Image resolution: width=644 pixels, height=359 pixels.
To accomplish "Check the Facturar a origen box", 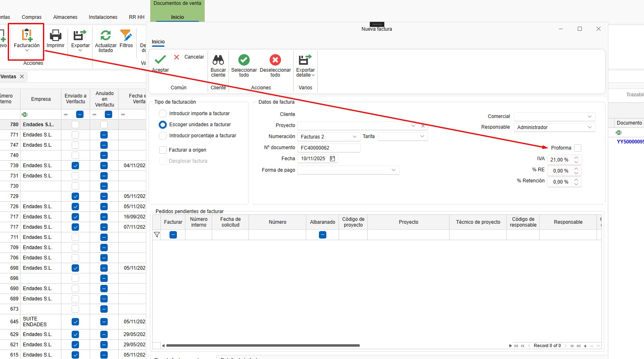I will [163, 150].
